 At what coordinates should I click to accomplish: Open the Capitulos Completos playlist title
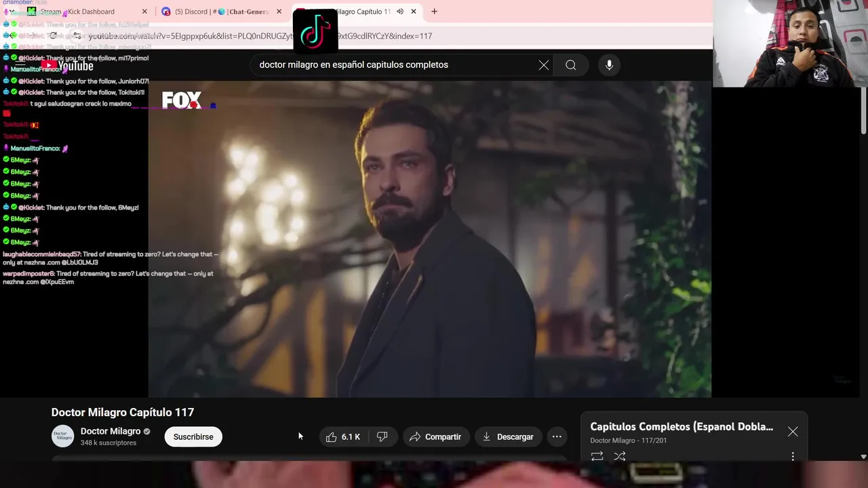click(682, 426)
